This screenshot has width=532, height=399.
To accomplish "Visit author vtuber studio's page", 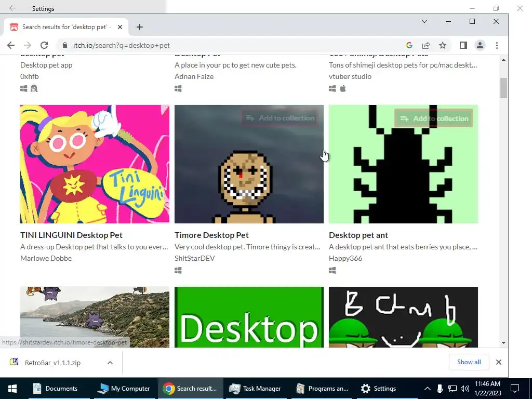I will coord(350,76).
